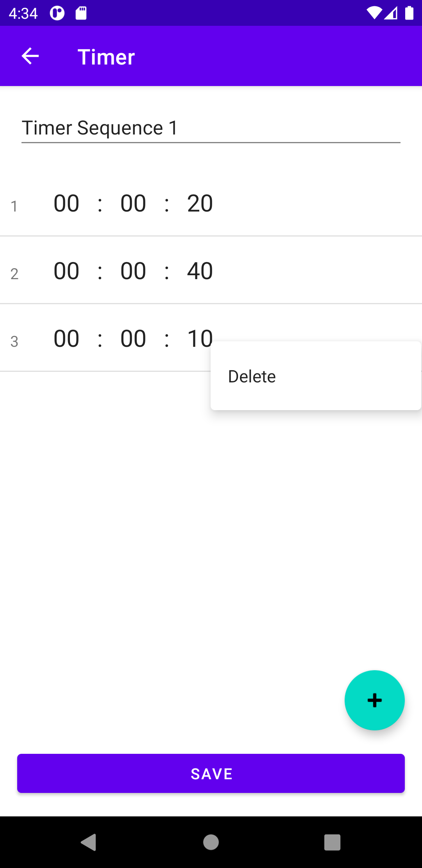Select minutes field of timer 2
The height and width of the screenshot is (868, 422).
133,271
